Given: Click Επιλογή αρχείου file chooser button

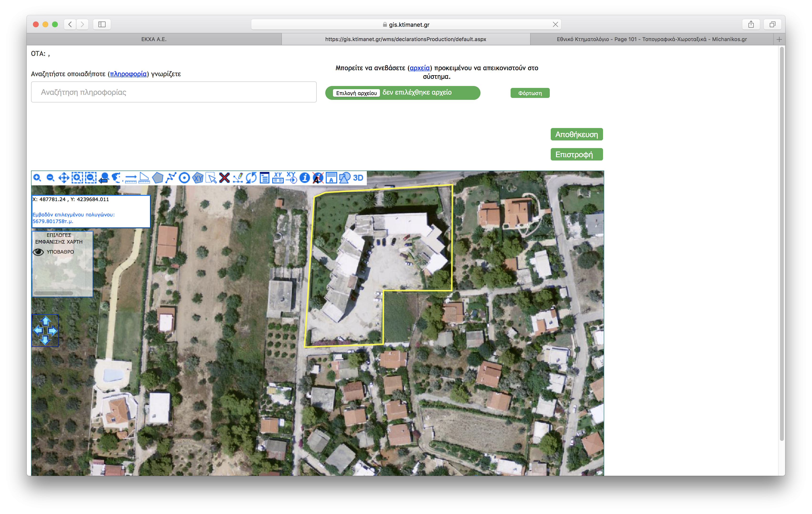Looking at the screenshot, I should point(356,93).
